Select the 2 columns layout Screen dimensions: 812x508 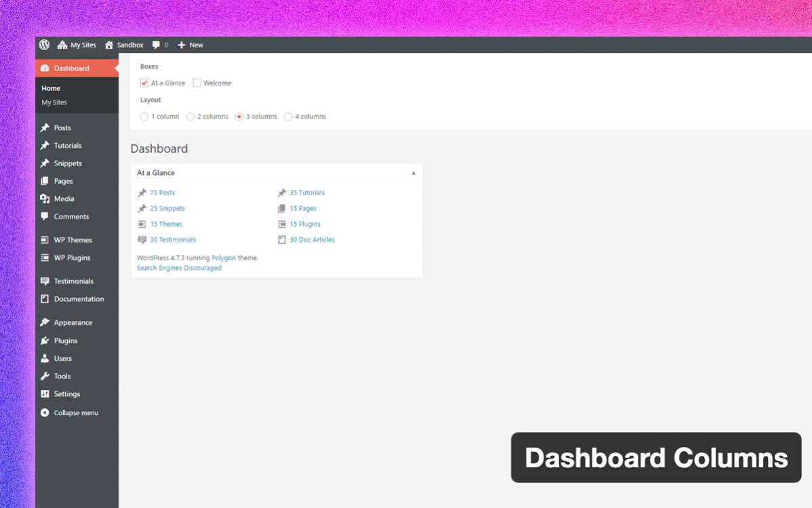click(x=190, y=117)
